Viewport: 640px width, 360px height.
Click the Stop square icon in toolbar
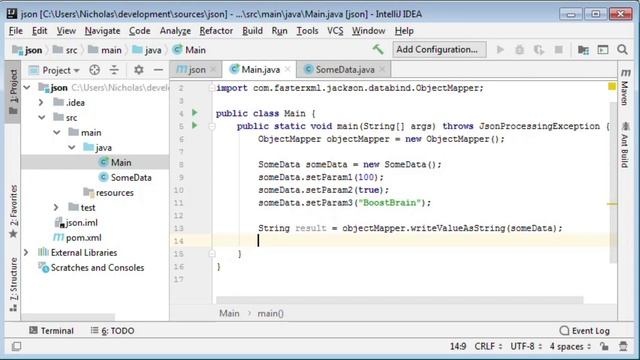(559, 50)
